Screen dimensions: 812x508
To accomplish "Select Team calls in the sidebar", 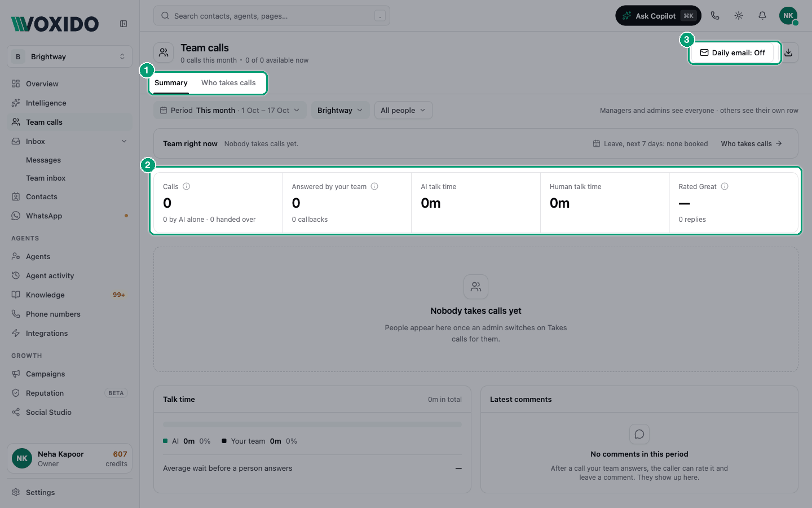I will point(70,122).
